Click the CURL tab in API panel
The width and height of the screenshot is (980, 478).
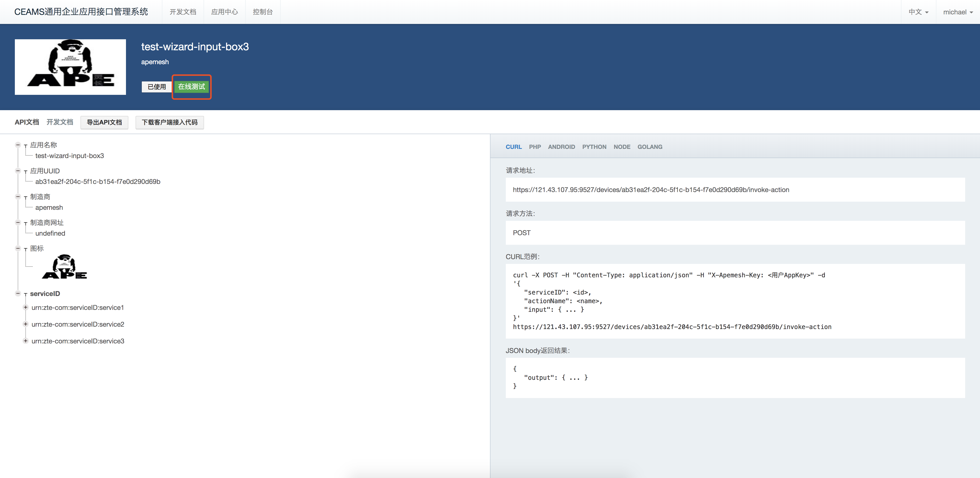(513, 147)
